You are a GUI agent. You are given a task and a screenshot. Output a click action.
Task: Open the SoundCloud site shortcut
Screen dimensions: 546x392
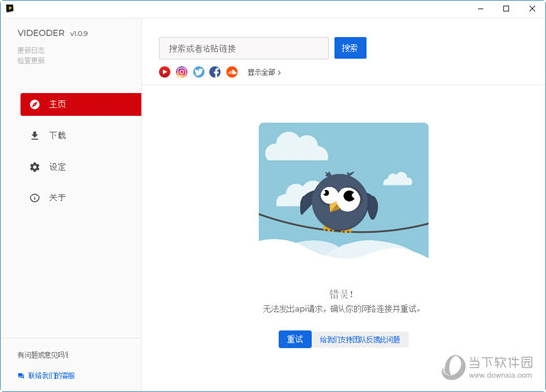coord(232,72)
